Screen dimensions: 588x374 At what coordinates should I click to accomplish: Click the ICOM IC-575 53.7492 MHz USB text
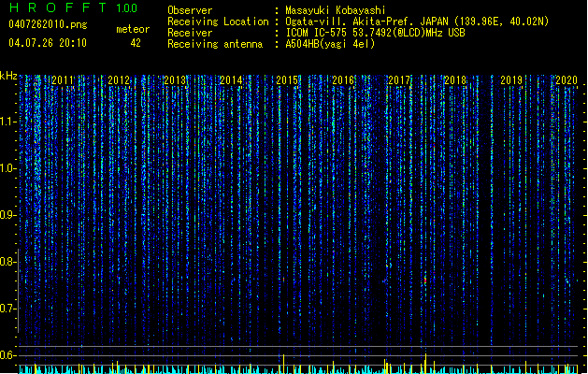coord(376,33)
